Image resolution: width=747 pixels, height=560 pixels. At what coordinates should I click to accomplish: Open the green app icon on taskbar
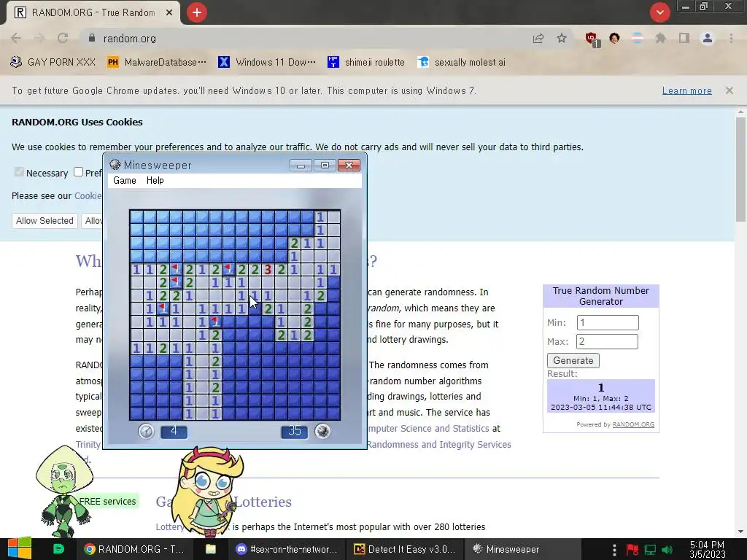coord(58,549)
